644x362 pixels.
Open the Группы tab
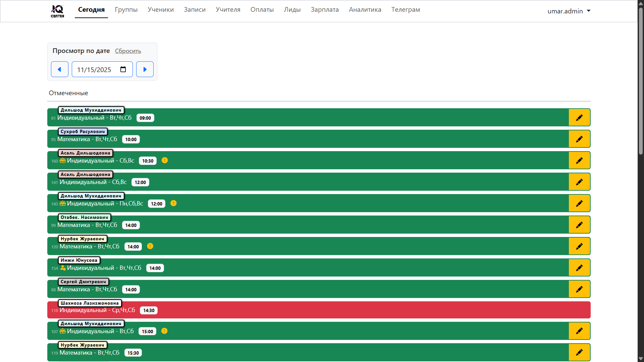point(126,10)
